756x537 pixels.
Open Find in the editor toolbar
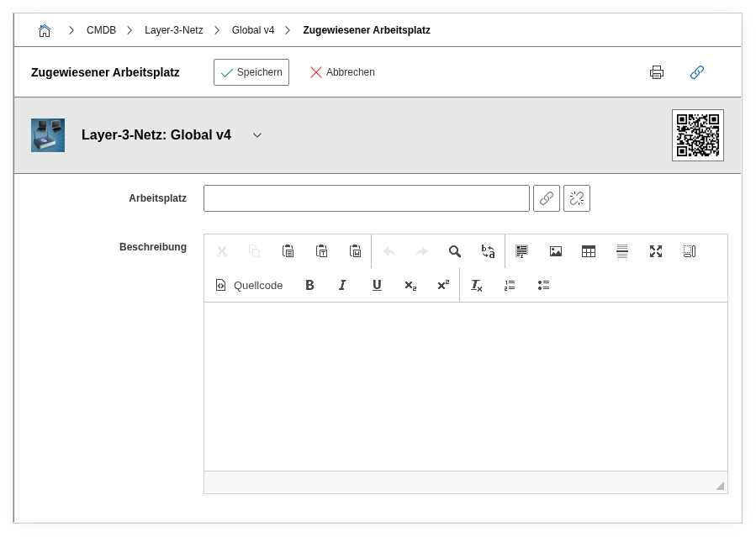coord(455,251)
